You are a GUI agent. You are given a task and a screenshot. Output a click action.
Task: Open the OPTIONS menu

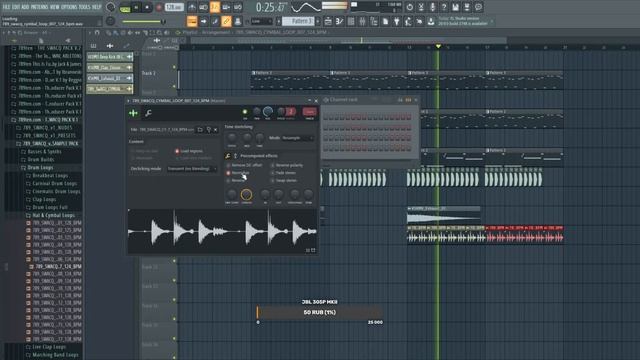69,7
